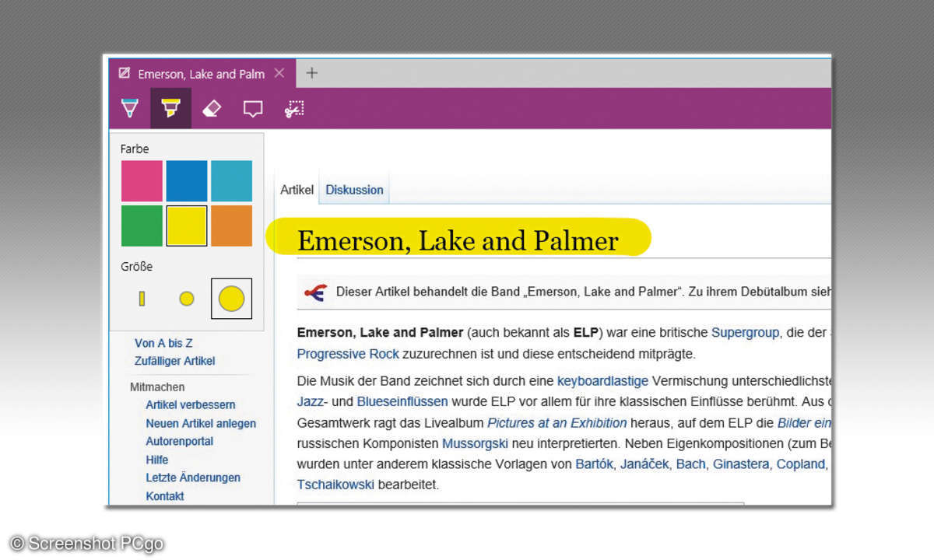Open the Neuen Artikel anlegen link
The width and height of the screenshot is (934, 560).
(x=201, y=423)
